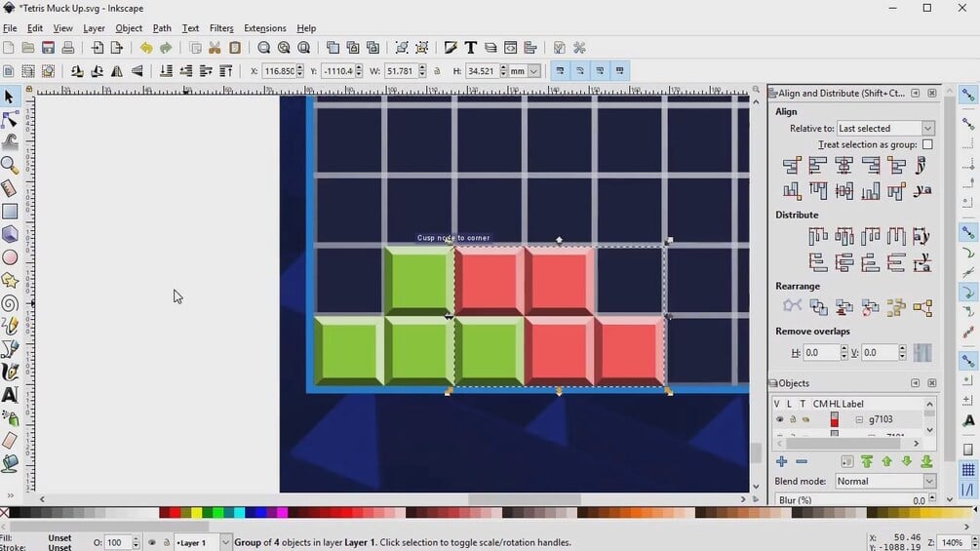Image resolution: width=980 pixels, height=551 pixels.
Task: Open Inkscape Preferences wrench icon
Action: point(579,48)
